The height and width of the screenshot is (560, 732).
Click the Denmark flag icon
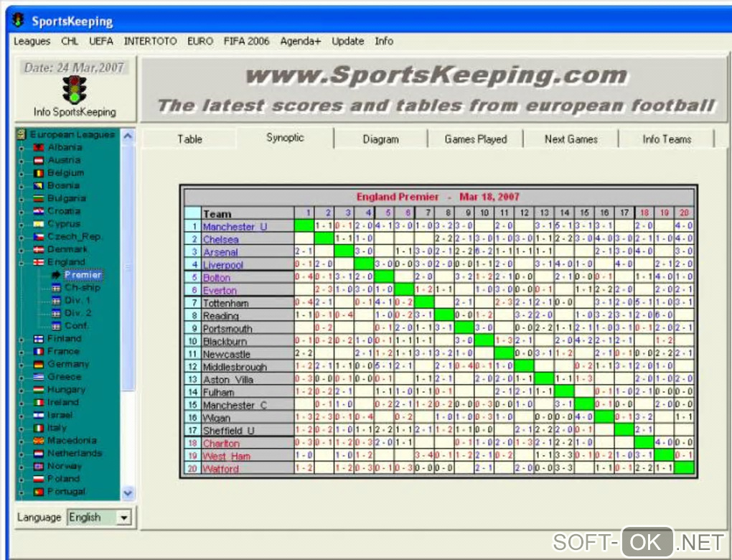(39, 249)
